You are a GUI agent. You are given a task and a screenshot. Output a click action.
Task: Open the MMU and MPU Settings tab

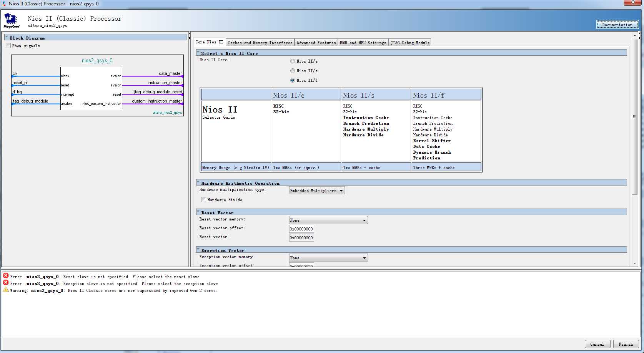point(363,43)
